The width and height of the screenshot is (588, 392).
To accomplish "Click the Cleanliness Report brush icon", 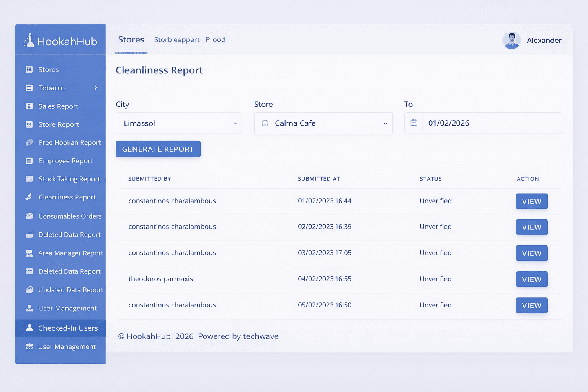I will 29,197.
